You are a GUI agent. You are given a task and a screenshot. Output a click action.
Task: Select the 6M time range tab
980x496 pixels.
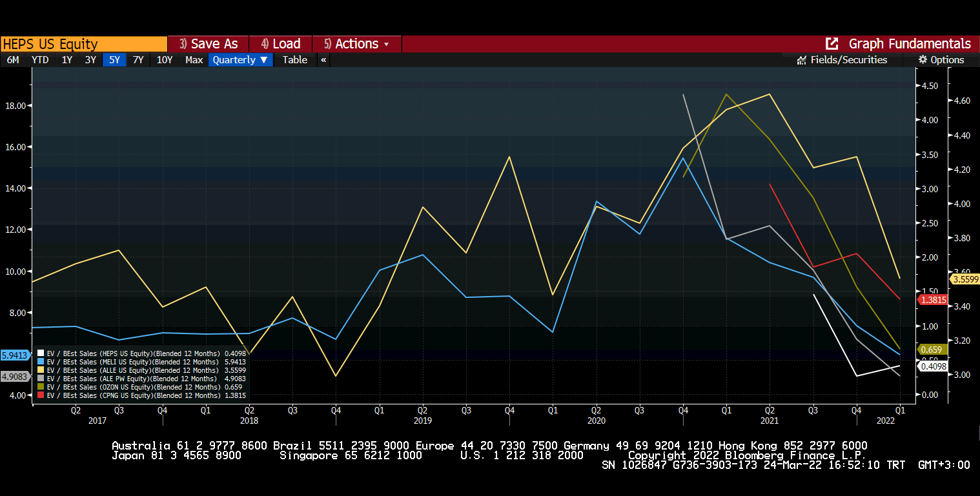pos(13,60)
